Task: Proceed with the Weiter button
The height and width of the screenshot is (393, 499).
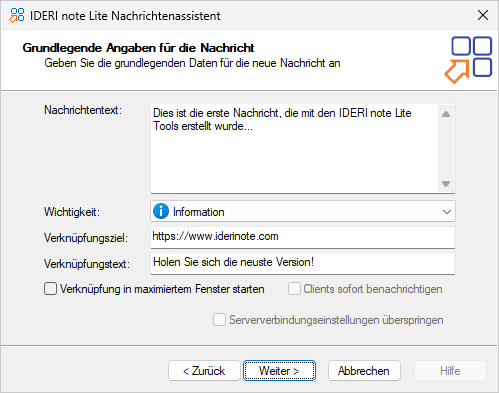Action: click(x=279, y=370)
